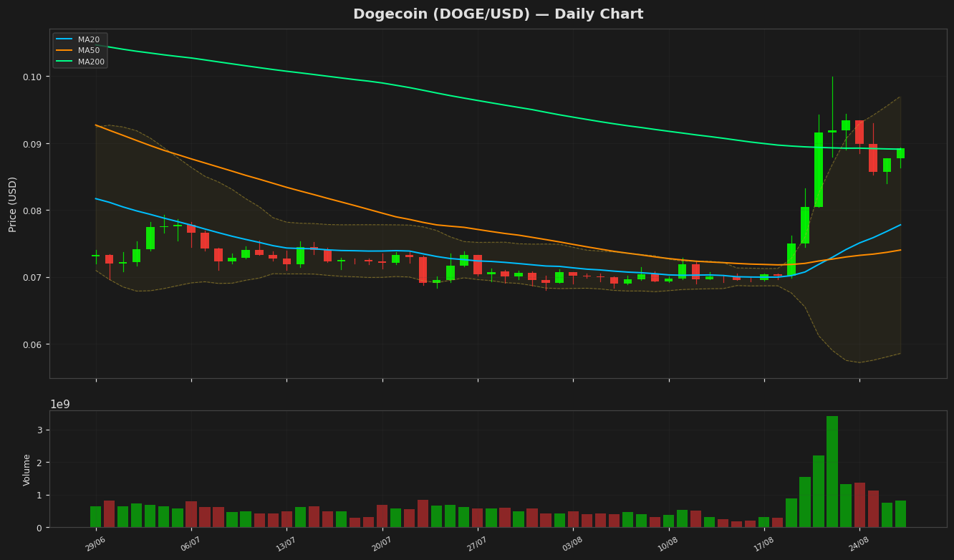This screenshot has height=560, width=954.
Task: Click the 0.07 price tick label
Action: click(33, 277)
